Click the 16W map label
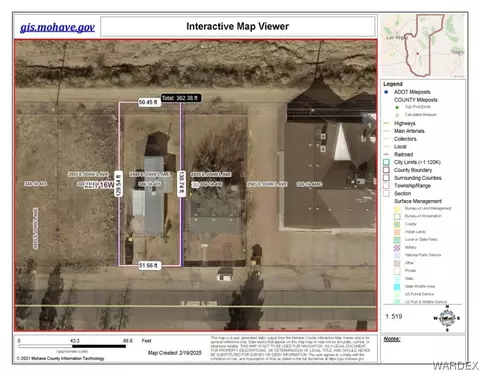This screenshot has width=480, height=376. click(x=106, y=184)
